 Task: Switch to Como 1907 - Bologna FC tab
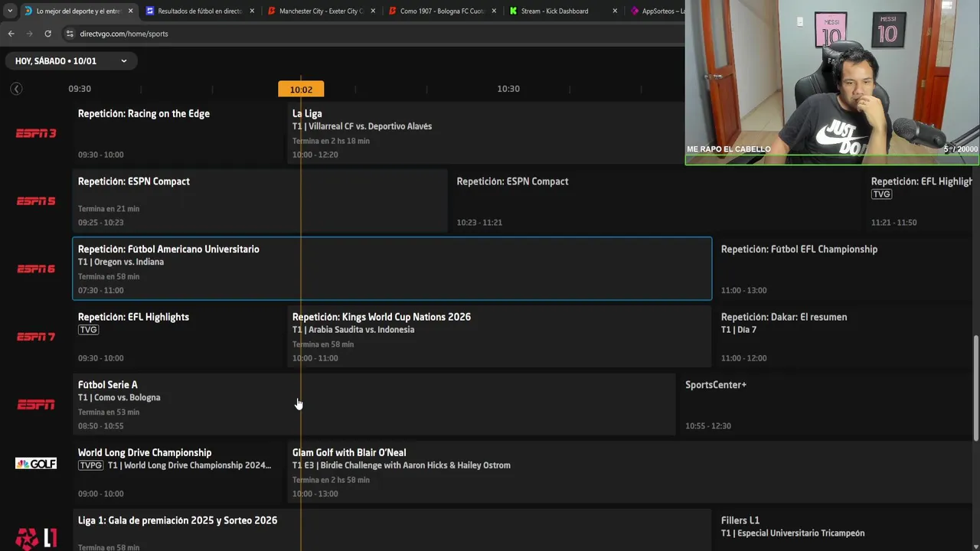point(443,11)
